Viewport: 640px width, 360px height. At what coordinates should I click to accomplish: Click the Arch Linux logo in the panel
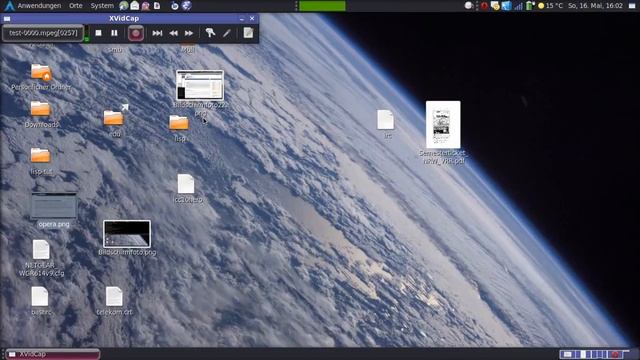(9, 6)
